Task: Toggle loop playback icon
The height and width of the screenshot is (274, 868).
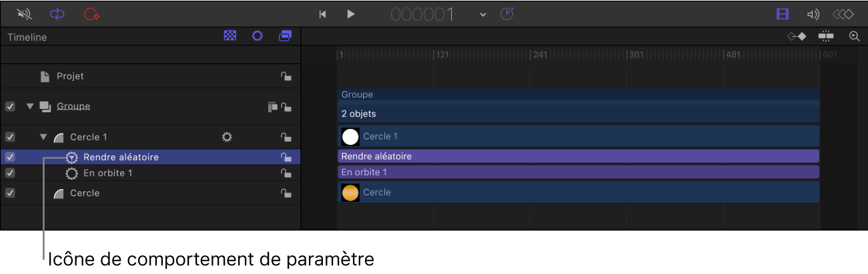Action: (x=57, y=13)
